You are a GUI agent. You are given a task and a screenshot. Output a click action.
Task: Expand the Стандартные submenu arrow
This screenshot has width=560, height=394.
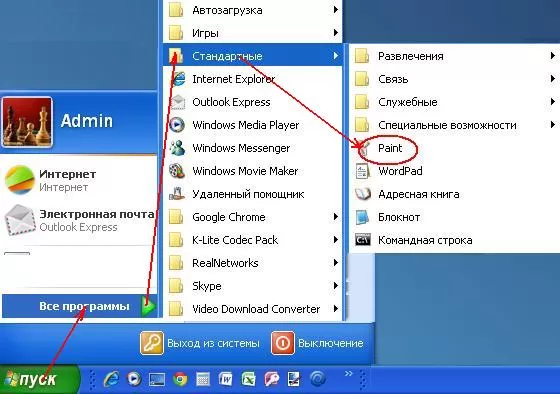335,56
